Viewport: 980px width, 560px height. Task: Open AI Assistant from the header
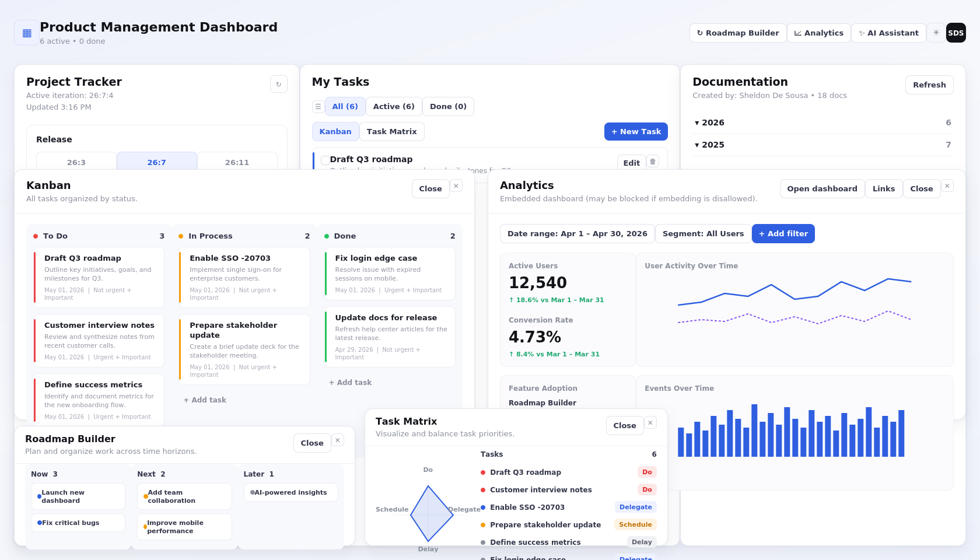pos(889,33)
